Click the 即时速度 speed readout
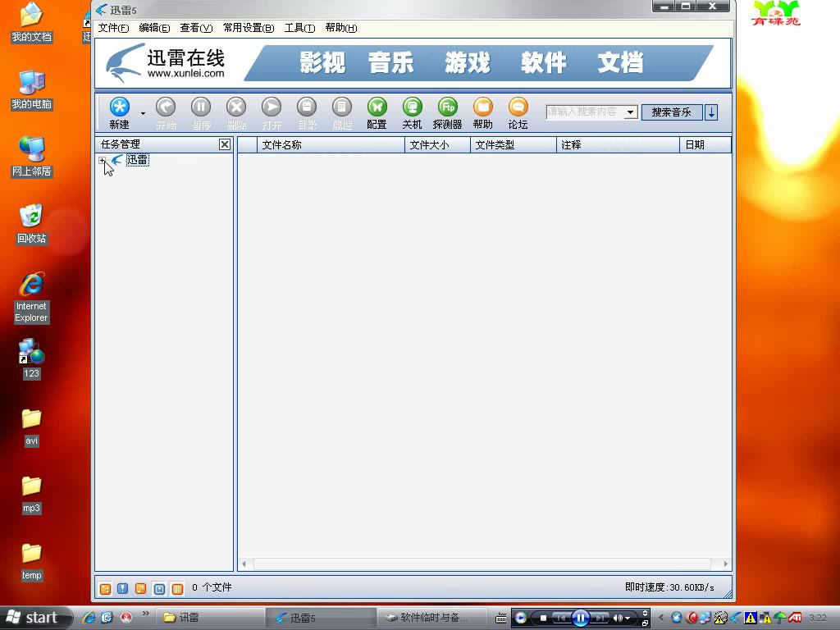840x630 pixels. tap(669, 587)
